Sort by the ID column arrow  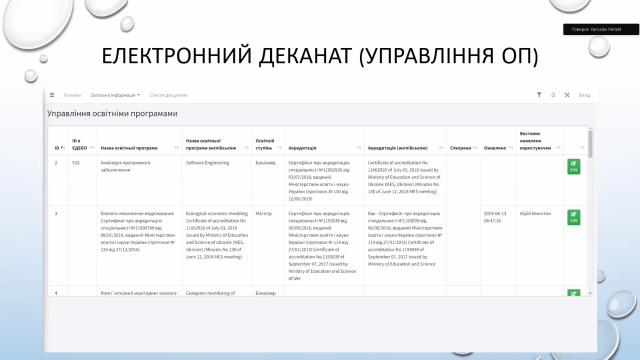coord(62,148)
